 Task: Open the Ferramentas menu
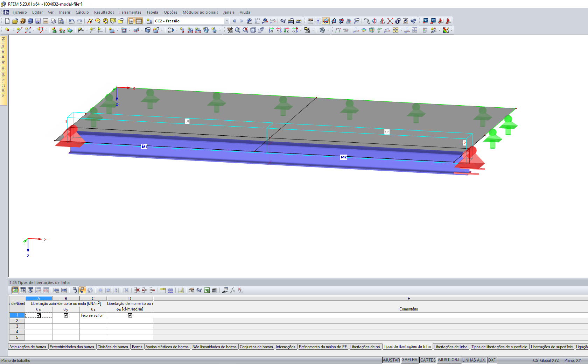130,12
